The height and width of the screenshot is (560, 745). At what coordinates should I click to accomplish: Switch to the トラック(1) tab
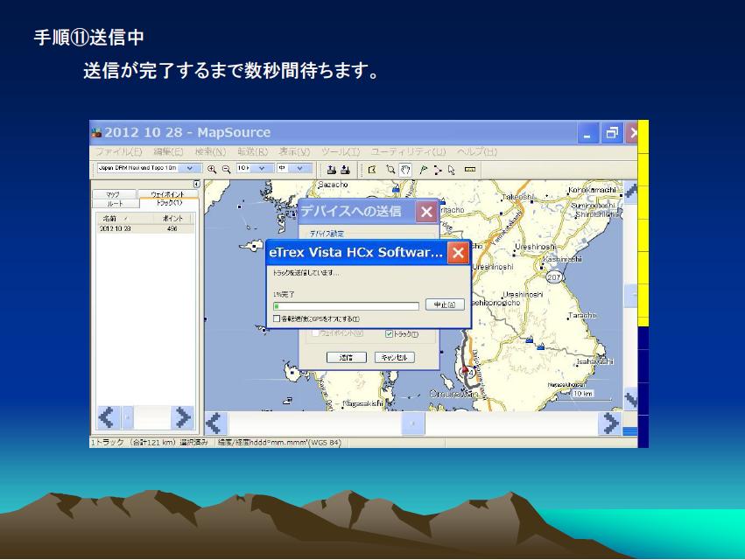pos(169,203)
